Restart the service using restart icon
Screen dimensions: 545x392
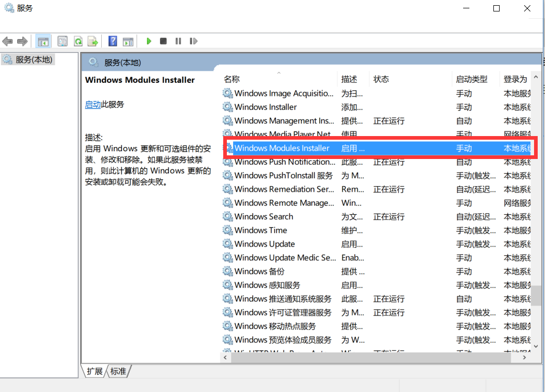[193, 41]
